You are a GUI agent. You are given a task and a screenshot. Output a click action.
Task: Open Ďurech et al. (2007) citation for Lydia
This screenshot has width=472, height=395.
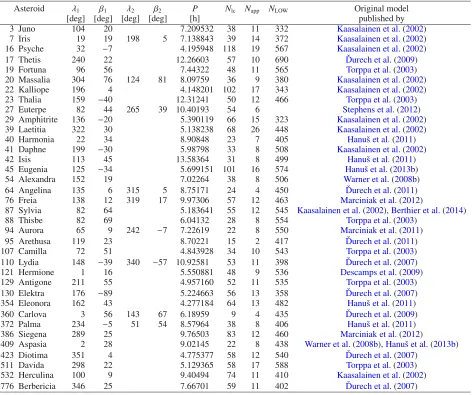[x=381, y=262]
